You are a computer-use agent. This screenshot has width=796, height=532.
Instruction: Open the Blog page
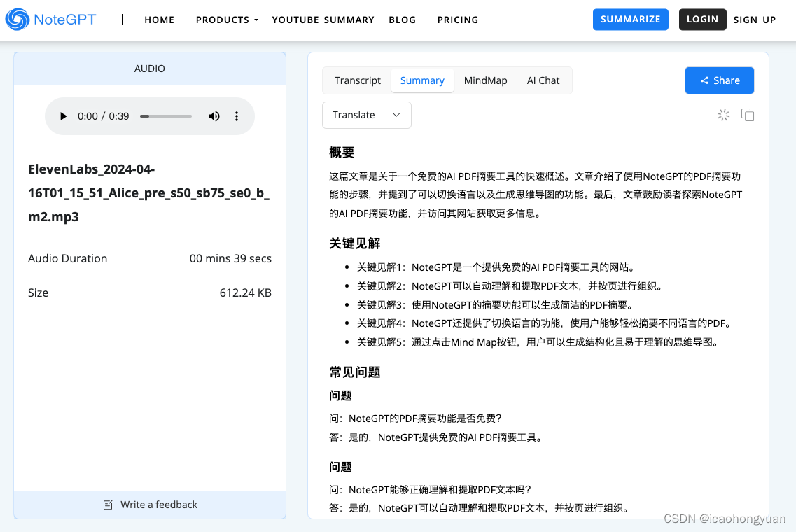[403, 20]
